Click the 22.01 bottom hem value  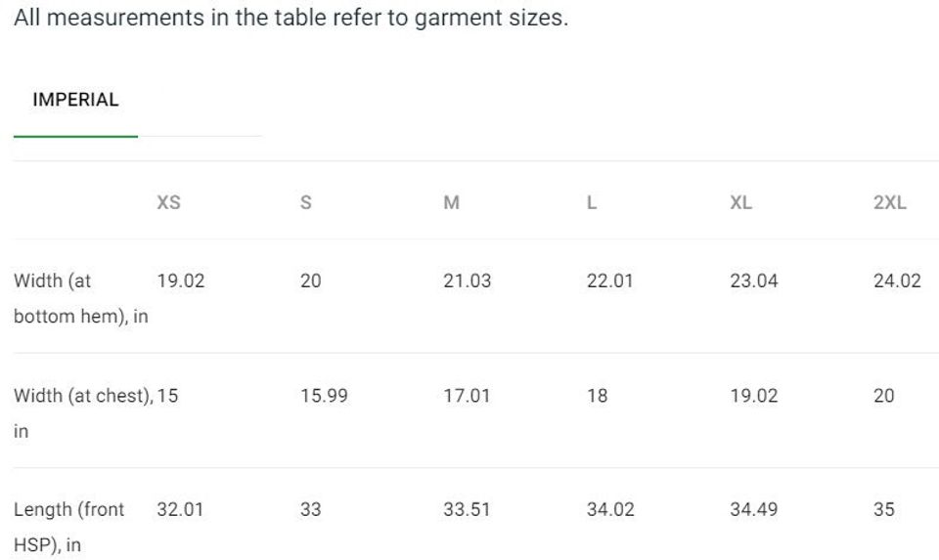coord(609,281)
